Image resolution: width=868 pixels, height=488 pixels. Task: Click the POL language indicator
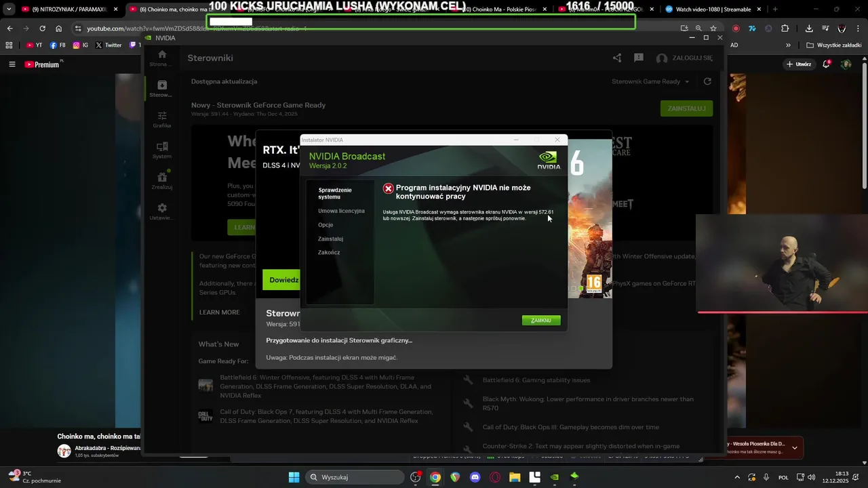pyautogui.click(x=783, y=477)
